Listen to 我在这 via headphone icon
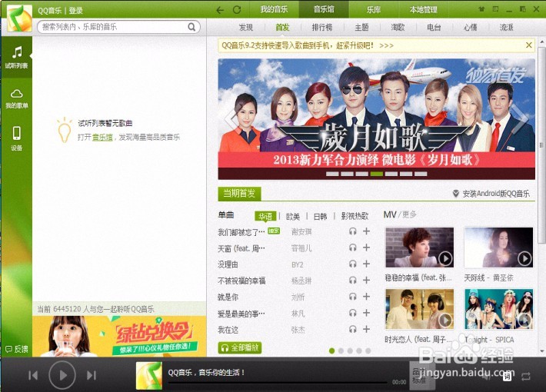 click(x=353, y=329)
